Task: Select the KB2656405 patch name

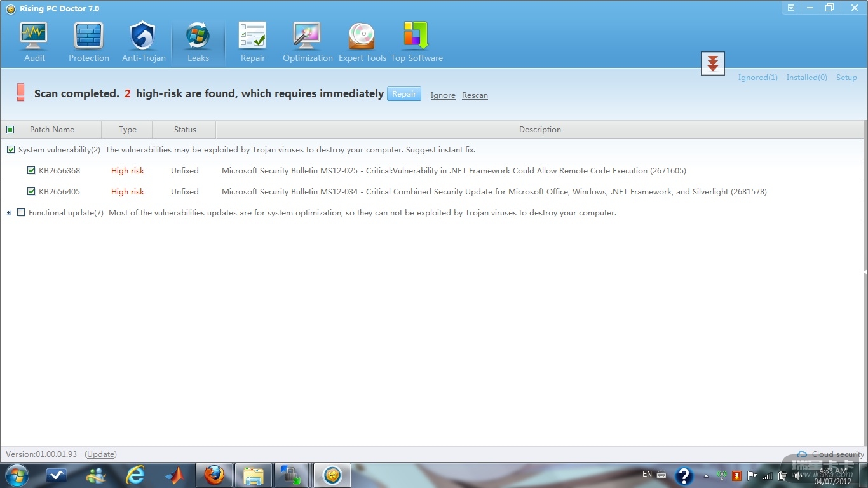Action: (x=60, y=192)
